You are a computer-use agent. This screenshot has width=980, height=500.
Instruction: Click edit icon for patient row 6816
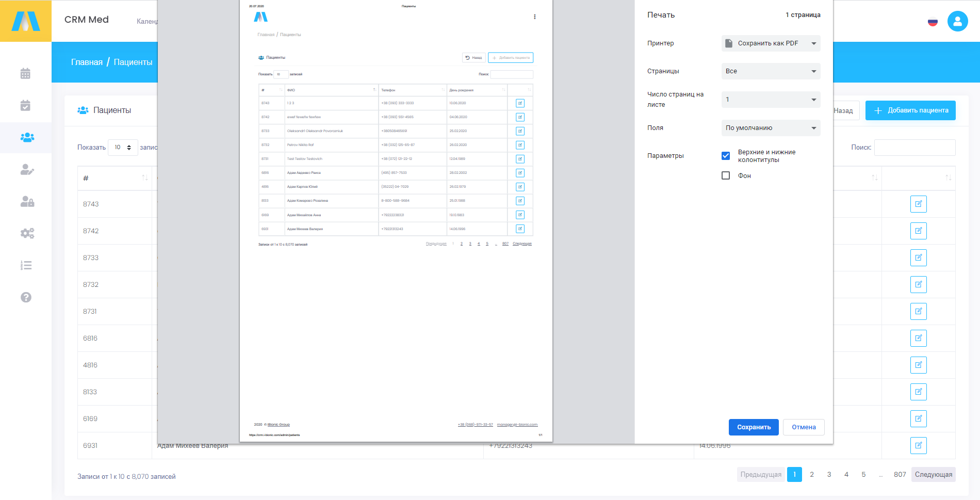point(919,338)
